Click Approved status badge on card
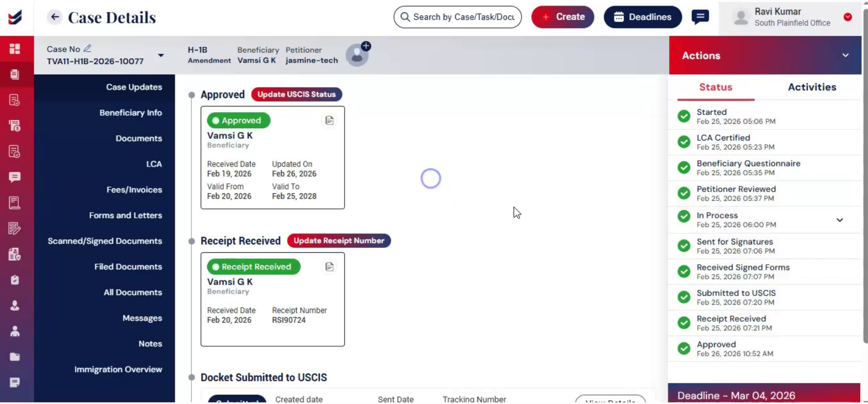The height and width of the screenshot is (404, 868). pos(239,120)
